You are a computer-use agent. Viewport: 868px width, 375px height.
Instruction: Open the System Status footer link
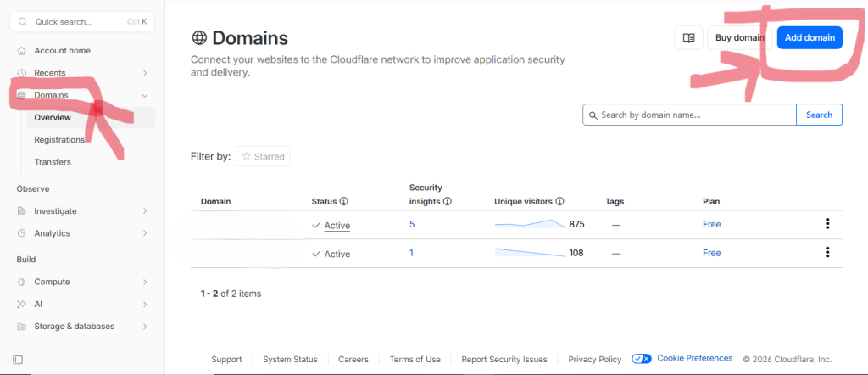(x=290, y=360)
